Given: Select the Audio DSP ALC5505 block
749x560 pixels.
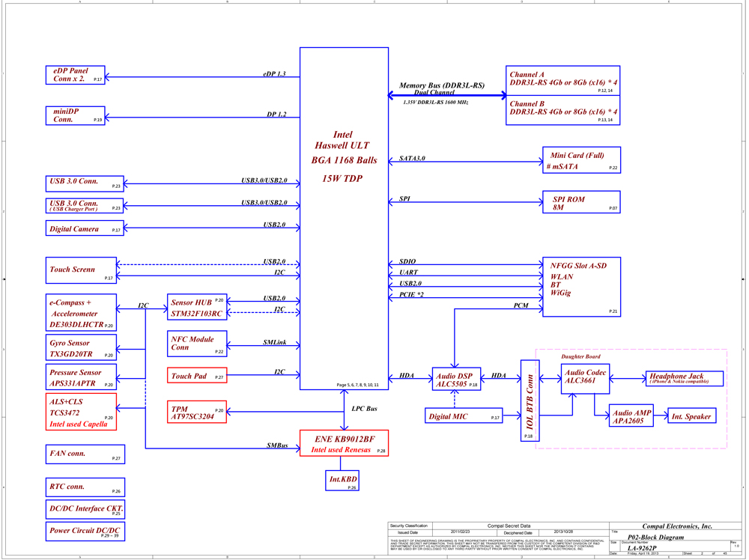Looking at the screenshot, I should pos(456,379).
